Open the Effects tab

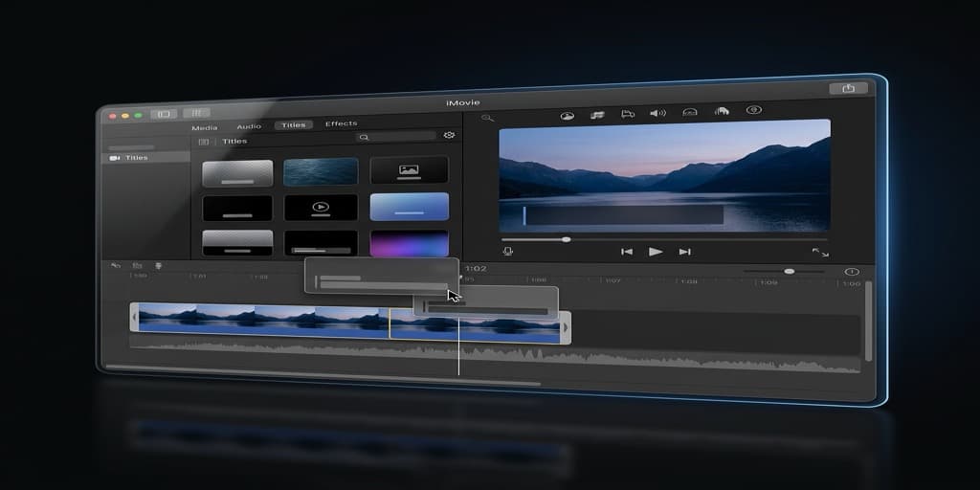pos(342,123)
